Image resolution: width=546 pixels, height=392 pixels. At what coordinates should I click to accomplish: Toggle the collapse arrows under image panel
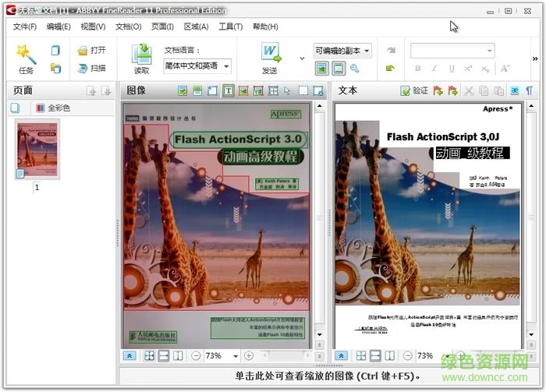tap(129, 355)
